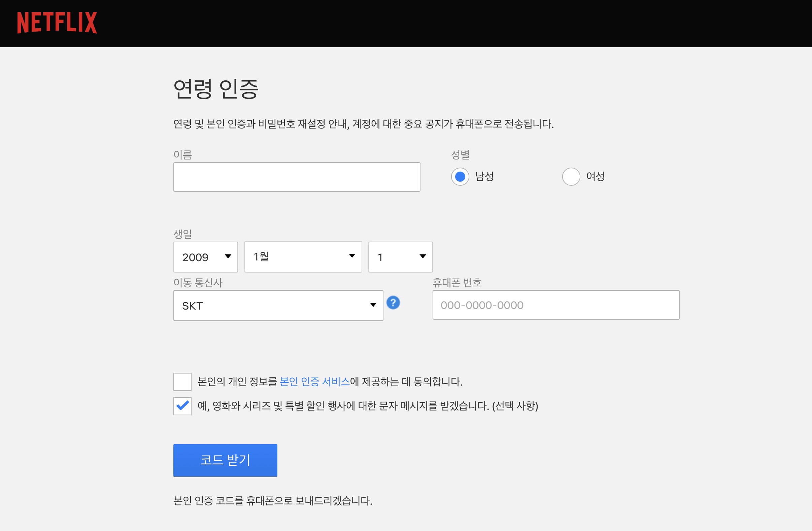Viewport: 812px width, 531px height.
Task: Open the birth year dropdown showing 2009
Action: coord(205,257)
